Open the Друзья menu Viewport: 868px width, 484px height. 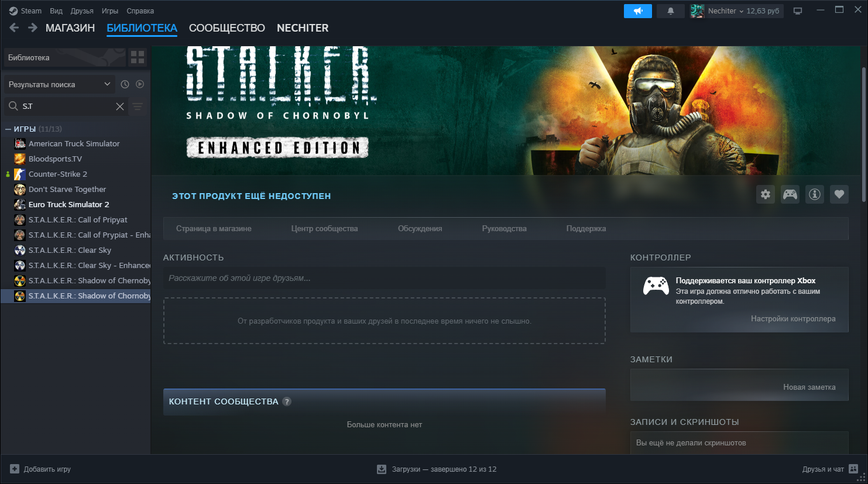82,11
